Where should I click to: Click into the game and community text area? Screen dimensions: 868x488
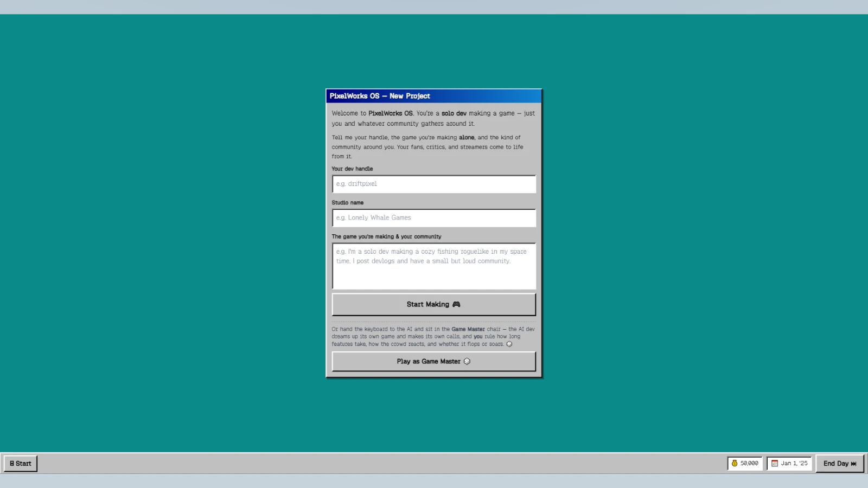click(433, 266)
